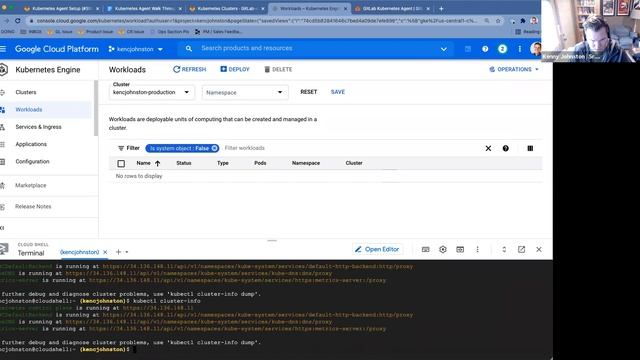
Task: Open the Cluster dropdown kencjohnston-production
Action: coord(151,92)
